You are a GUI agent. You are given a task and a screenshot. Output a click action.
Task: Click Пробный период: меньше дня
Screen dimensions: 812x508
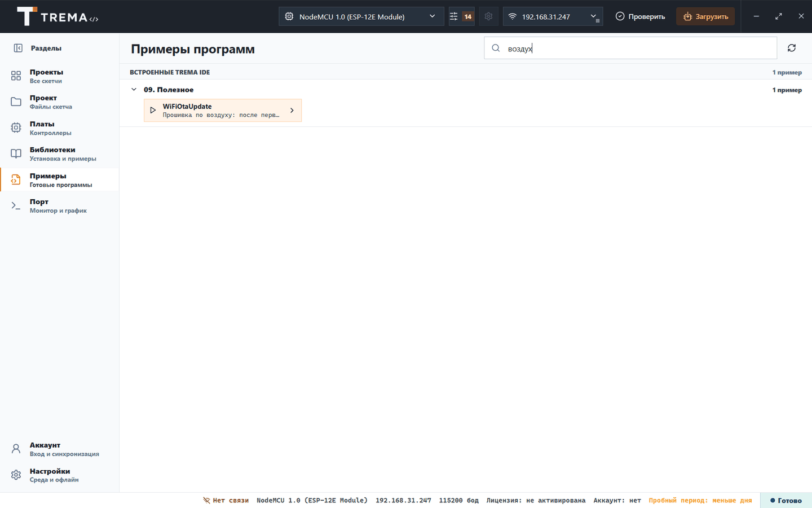coord(700,500)
